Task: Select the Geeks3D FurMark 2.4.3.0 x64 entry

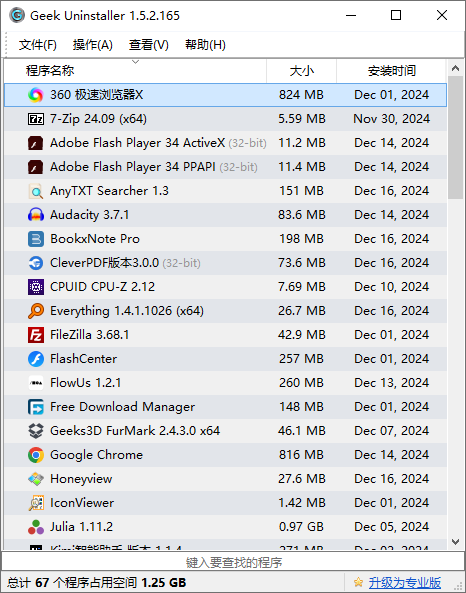Action: point(135,431)
